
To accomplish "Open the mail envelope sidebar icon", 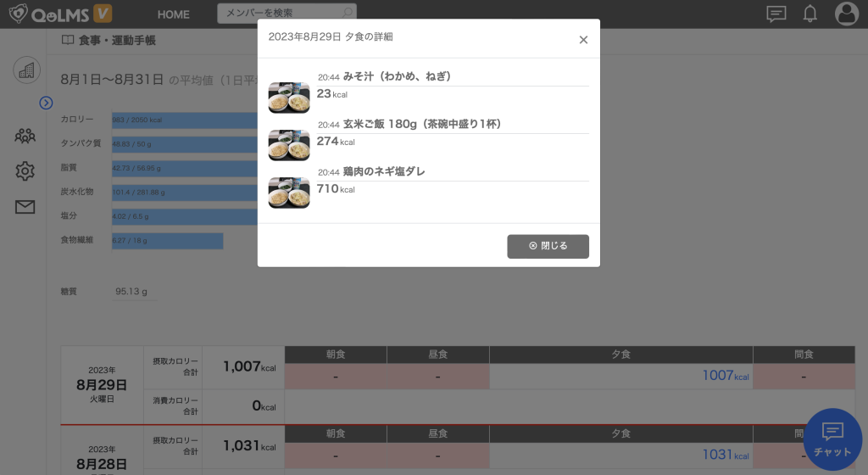I will pos(25,207).
